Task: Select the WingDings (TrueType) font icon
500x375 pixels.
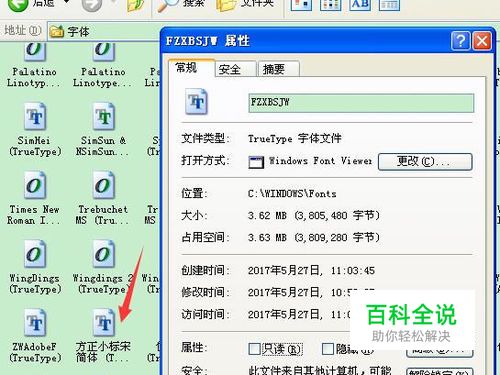Action: (x=35, y=254)
